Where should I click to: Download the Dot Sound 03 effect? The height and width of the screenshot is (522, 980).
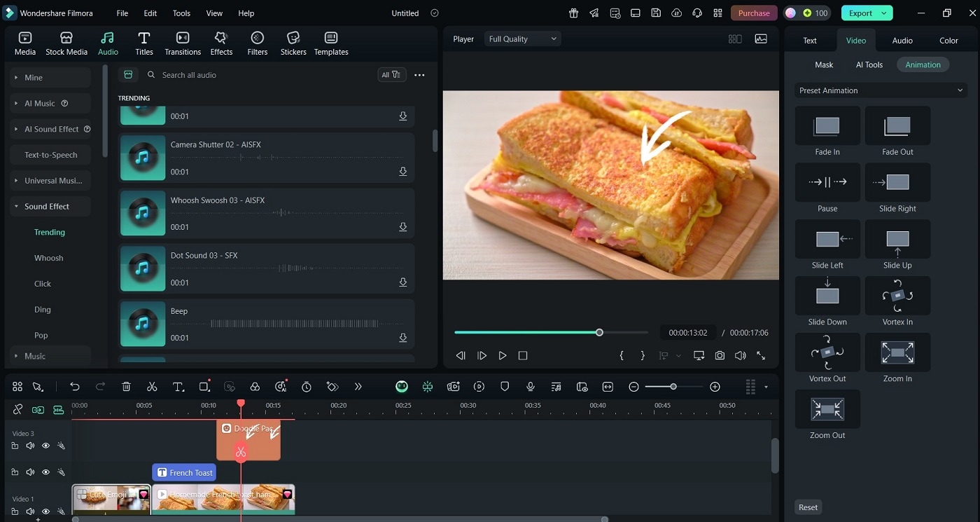click(403, 282)
